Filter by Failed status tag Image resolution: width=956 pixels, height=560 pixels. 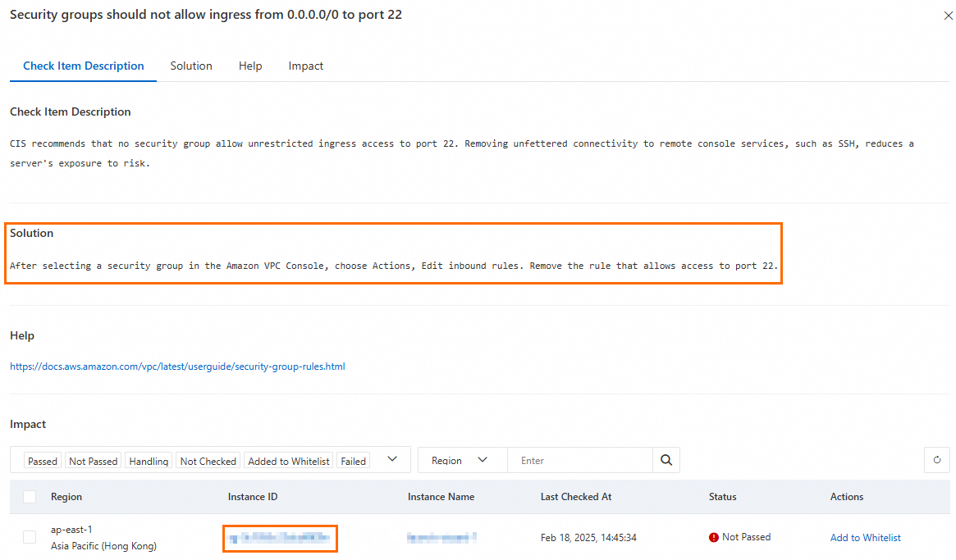click(x=353, y=461)
